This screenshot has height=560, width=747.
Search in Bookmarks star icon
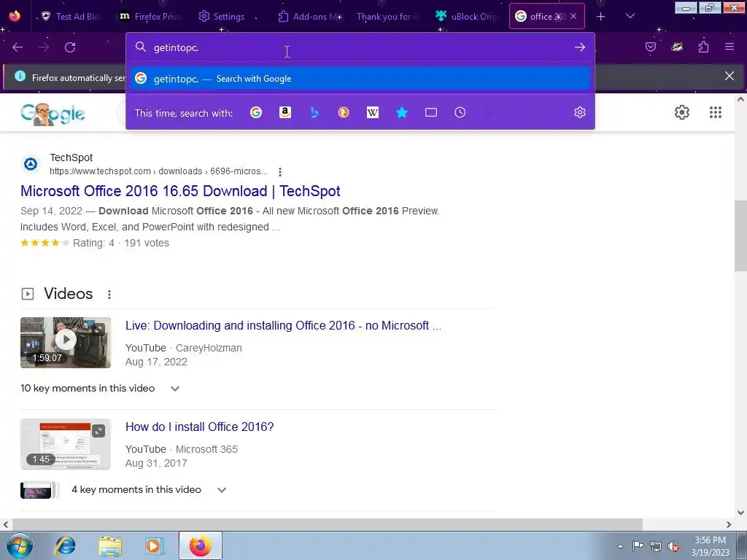click(402, 112)
